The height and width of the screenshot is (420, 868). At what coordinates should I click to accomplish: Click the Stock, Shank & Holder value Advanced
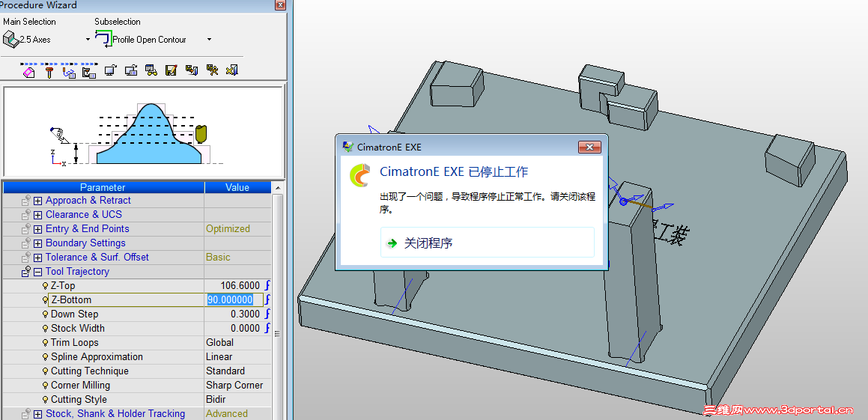(x=227, y=413)
